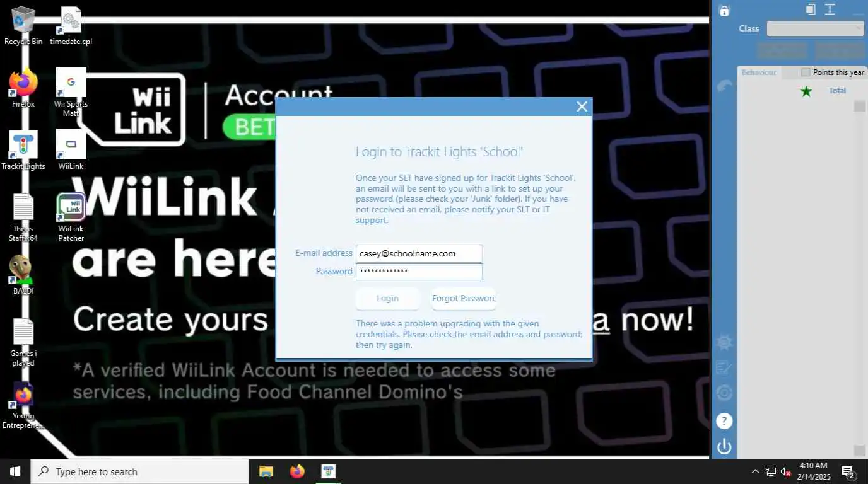Click the muted volume tray icon
Viewport: 868px width, 484px height.
(x=786, y=472)
